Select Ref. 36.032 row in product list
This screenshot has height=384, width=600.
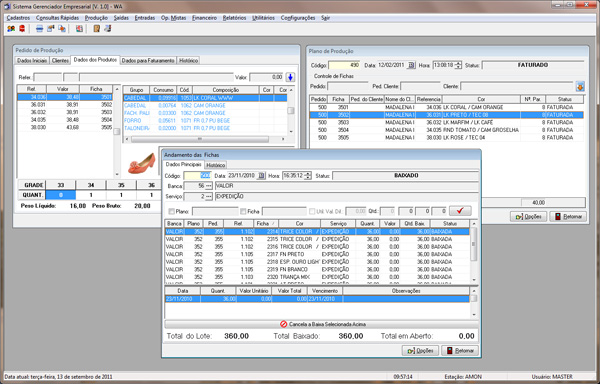click(65, 112)
